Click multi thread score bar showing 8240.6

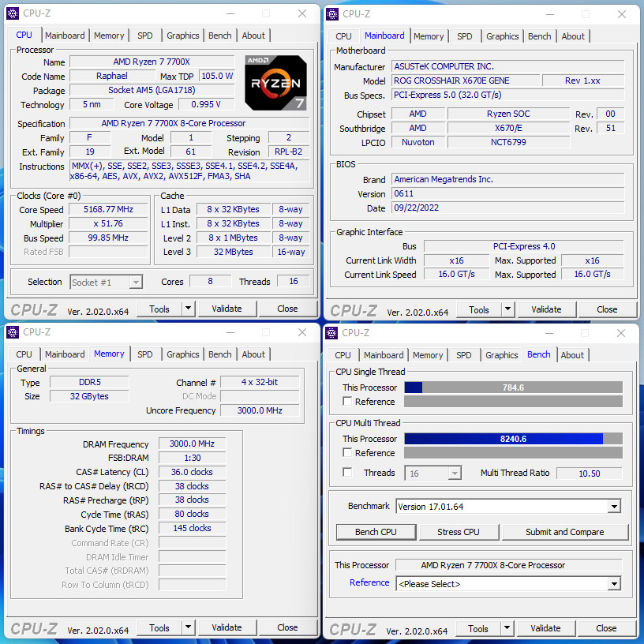pyautogui.click(x=514, y=439)
